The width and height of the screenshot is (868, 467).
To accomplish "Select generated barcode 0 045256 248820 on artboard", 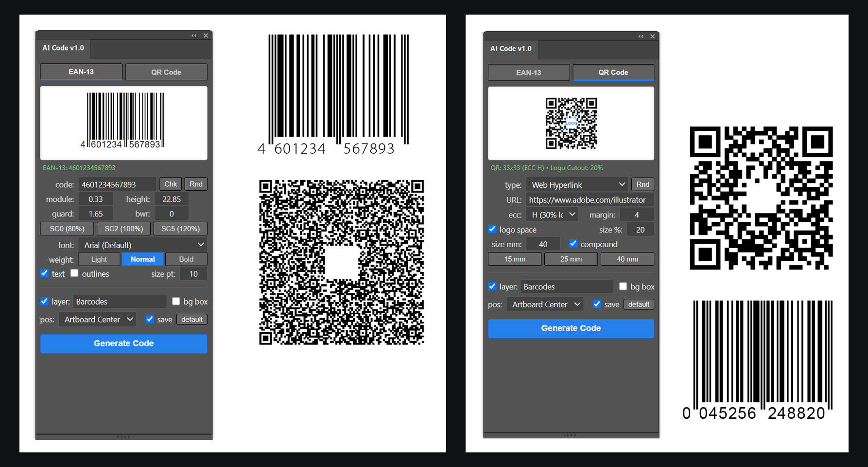I will coord(758,360).
